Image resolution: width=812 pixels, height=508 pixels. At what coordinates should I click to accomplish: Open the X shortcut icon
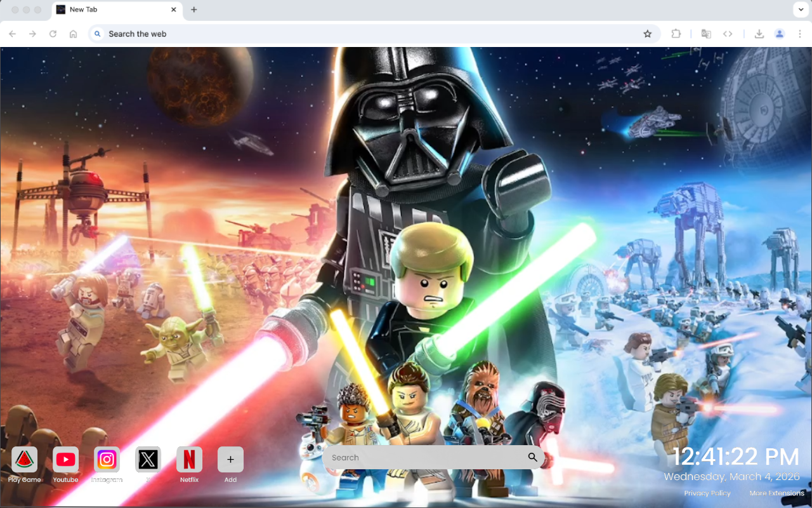pyautogui.click(x=148, y=460)
